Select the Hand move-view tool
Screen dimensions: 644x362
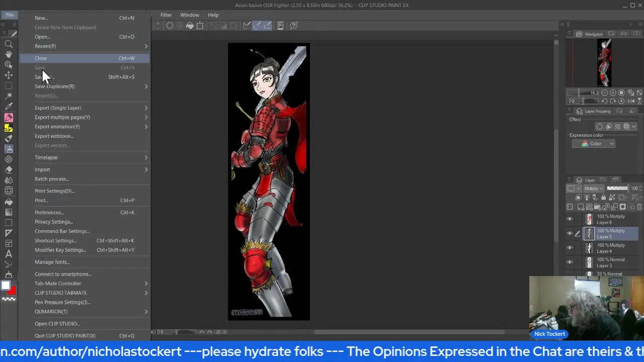click(9, 54)
